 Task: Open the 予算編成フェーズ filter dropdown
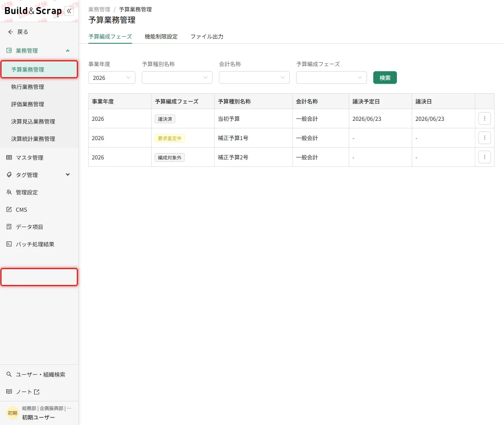(x=332, y=78)
